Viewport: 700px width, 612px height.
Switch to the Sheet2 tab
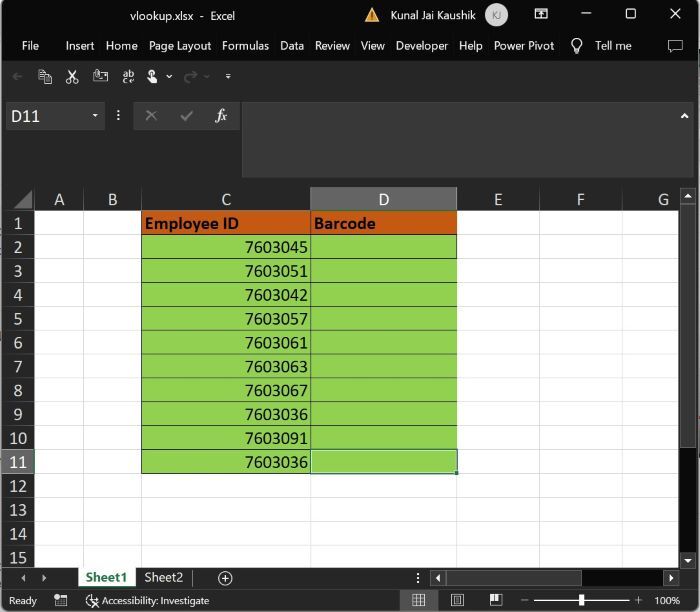[x=163, y=578]
